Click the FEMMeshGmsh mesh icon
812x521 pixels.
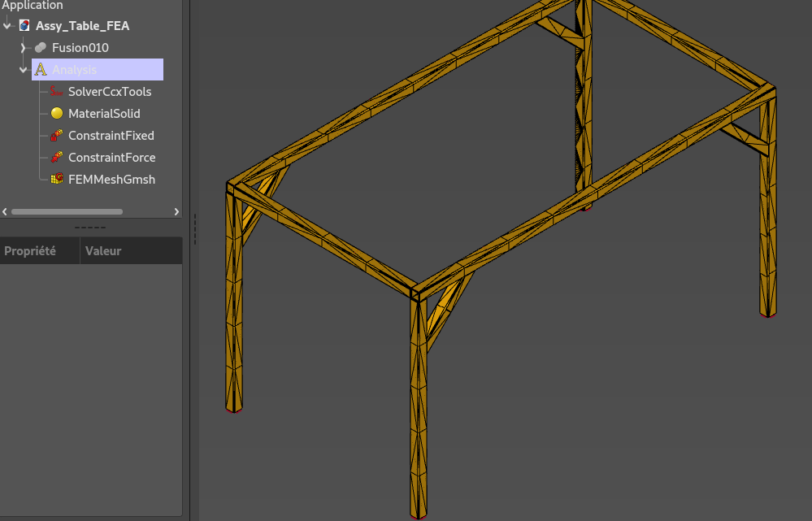click(56, 179)
